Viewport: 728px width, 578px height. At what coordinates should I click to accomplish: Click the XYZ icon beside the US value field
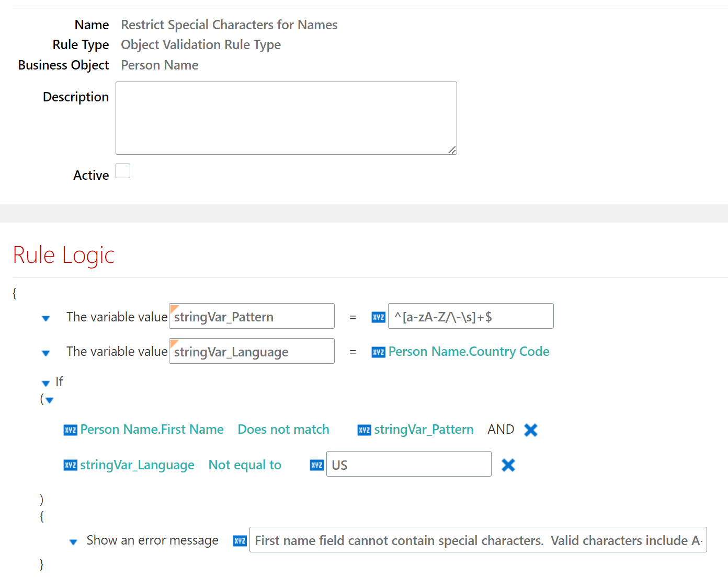[316, 465]
